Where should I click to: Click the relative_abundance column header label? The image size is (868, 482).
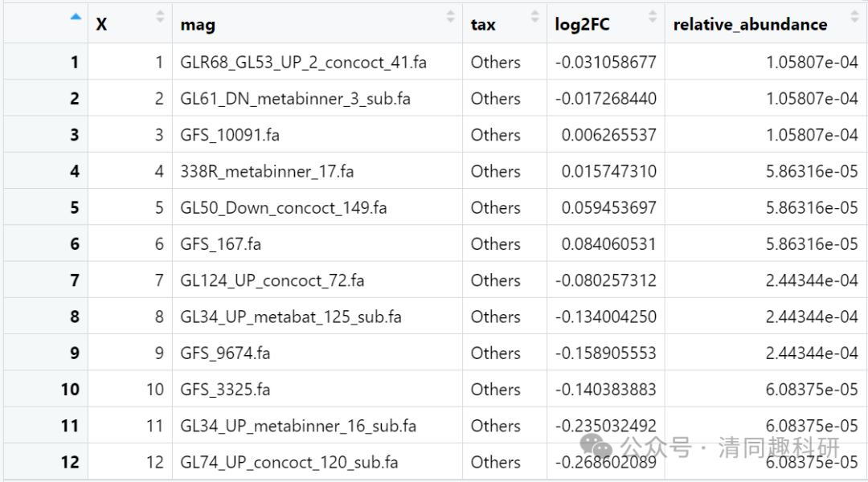coord(750,25)
